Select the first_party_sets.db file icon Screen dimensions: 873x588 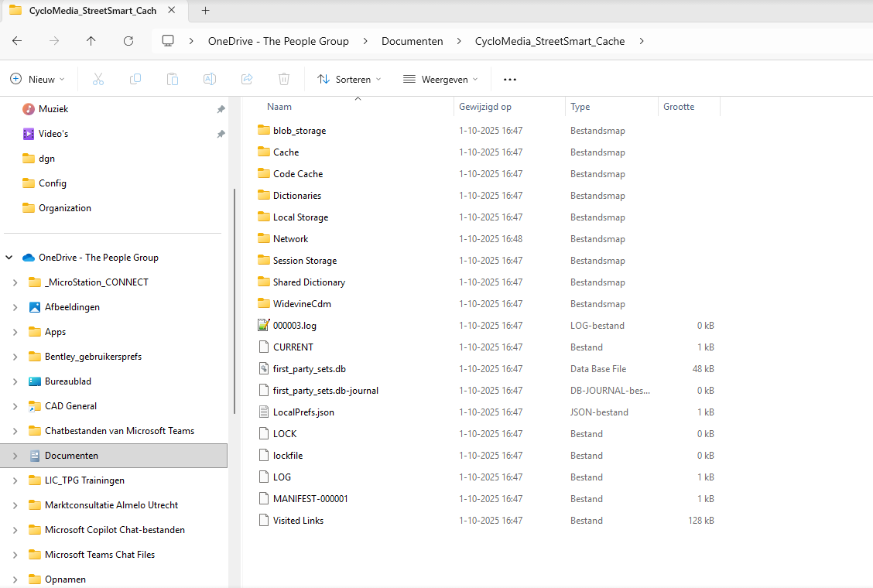coord(264,368)
